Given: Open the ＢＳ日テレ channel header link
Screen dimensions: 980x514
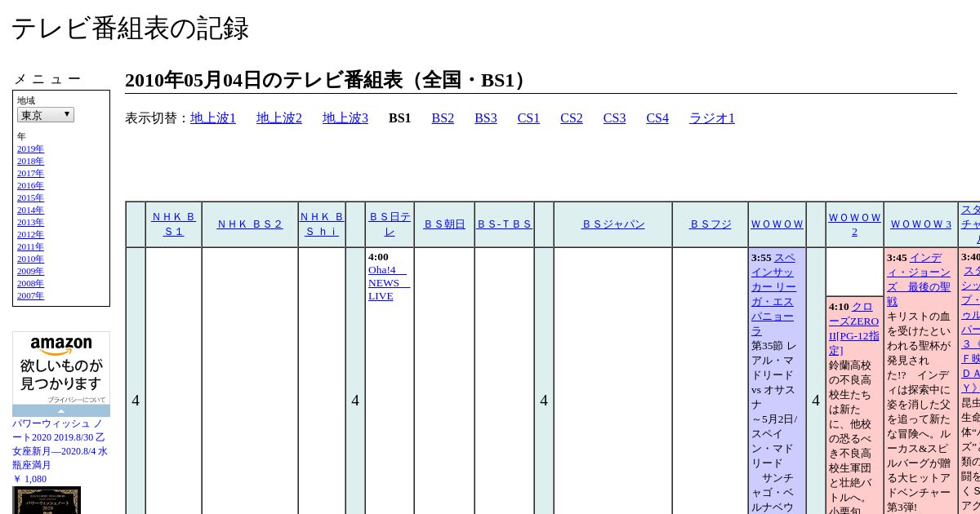Looking at the screenshot, I should (x=390, y=224).
